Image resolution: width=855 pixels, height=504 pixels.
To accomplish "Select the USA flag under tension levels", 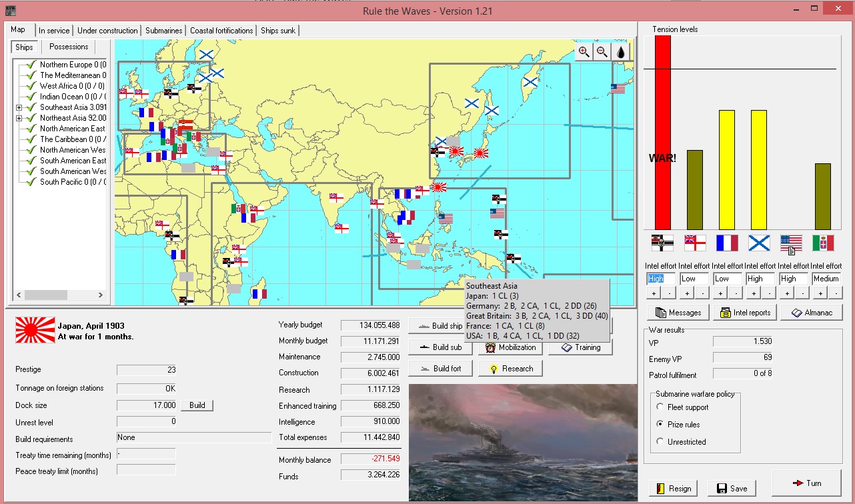I will pos(791,245).
